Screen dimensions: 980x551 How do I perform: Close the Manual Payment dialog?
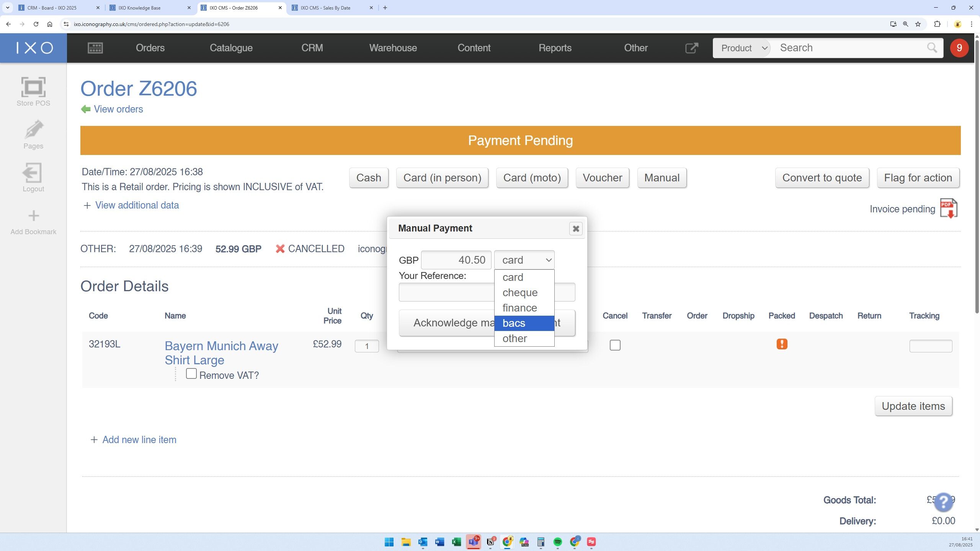coord(575,229)
